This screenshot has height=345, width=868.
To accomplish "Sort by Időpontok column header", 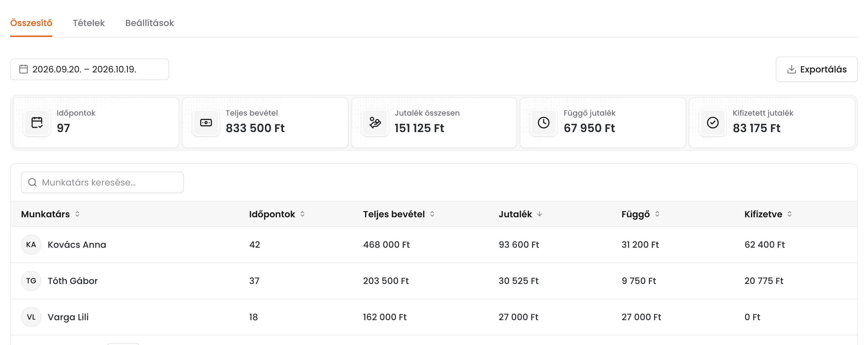I will (277, 214).
